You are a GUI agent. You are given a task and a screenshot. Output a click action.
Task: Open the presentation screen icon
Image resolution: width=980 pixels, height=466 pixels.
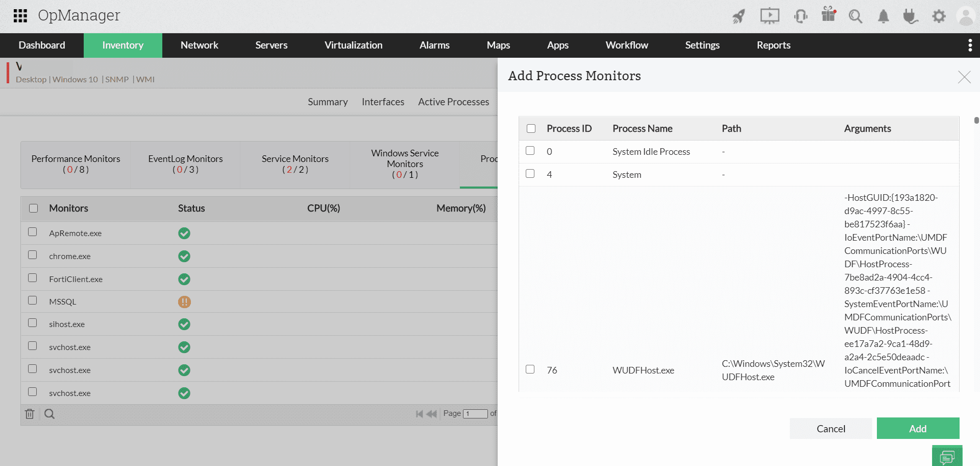(x=770, y=16)
